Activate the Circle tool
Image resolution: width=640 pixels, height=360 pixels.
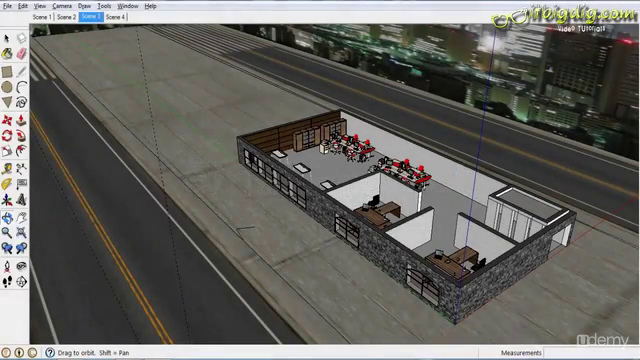click(7, 87)
